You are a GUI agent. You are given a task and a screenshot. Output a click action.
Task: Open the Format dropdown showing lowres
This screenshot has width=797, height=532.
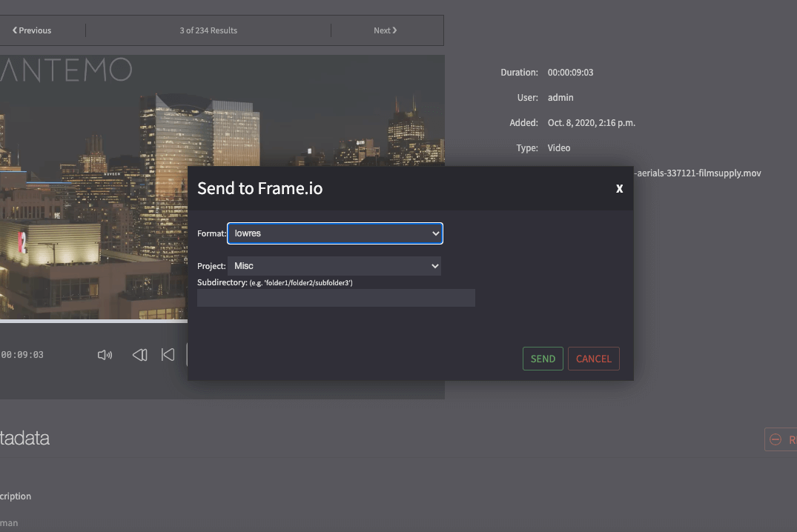[x=335, y=233]
